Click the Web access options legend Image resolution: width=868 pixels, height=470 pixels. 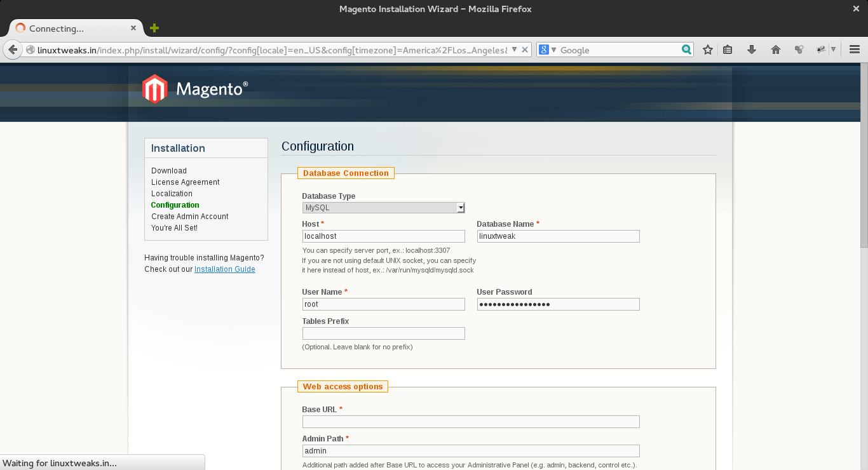[x=342, y=387]
